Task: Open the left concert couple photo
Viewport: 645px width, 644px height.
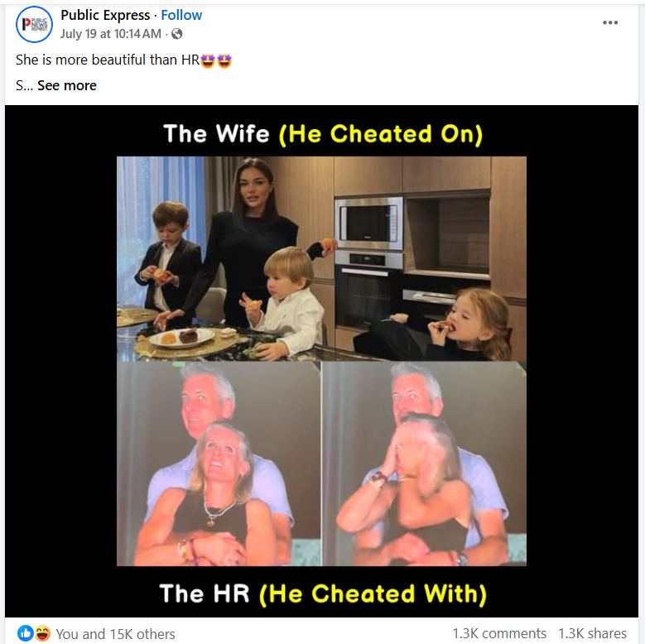Action: (x=219, y=464)
